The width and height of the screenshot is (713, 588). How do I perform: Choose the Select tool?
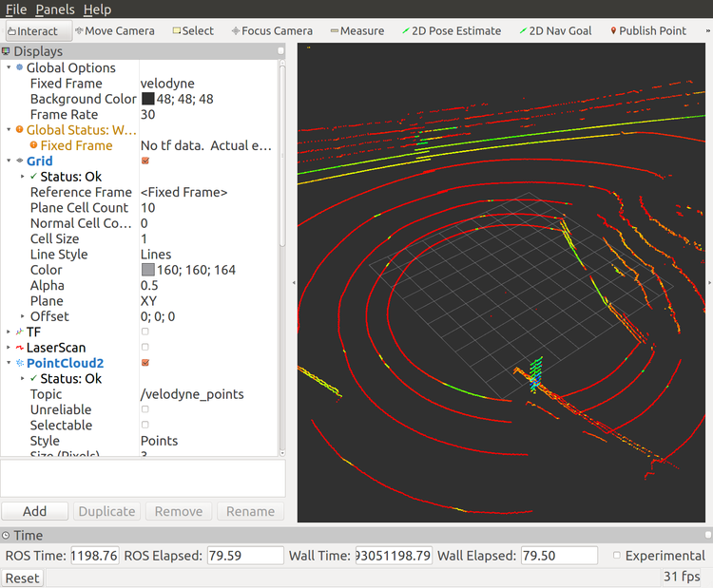(x=193, y=31)
